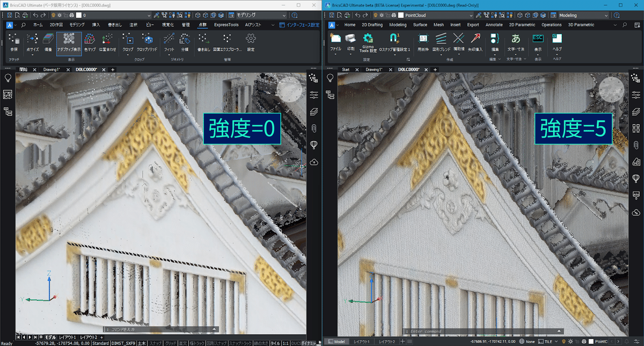
Task: Toggle 線の太さ lineweight in status bar
Action: click(x=260, y=343)
